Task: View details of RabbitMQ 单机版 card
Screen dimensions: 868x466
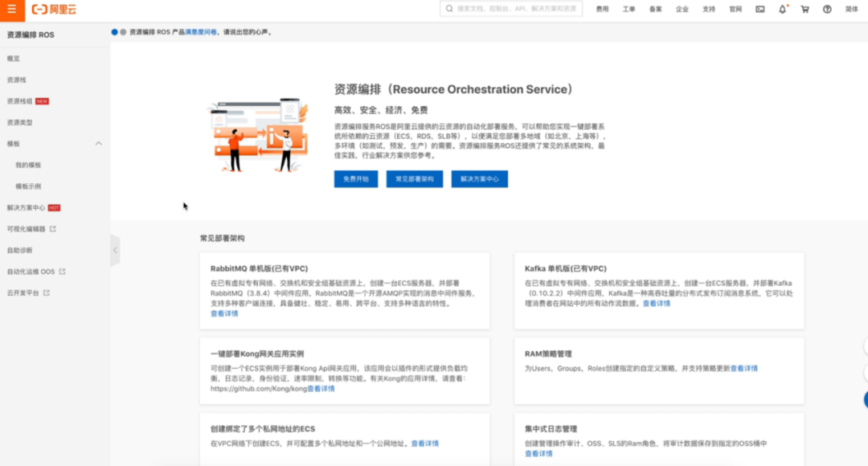Action: pos(224,314)
